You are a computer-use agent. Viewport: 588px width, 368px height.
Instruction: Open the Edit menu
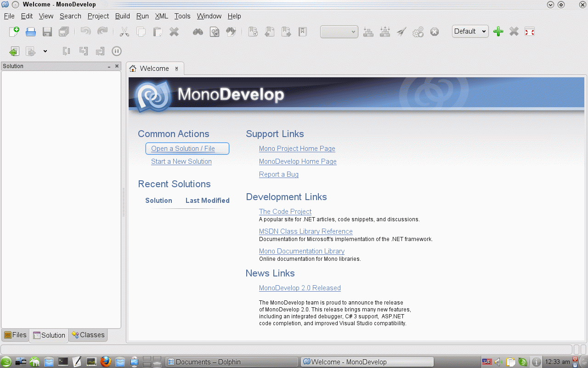pyautogui.click(x=27, y=16)
